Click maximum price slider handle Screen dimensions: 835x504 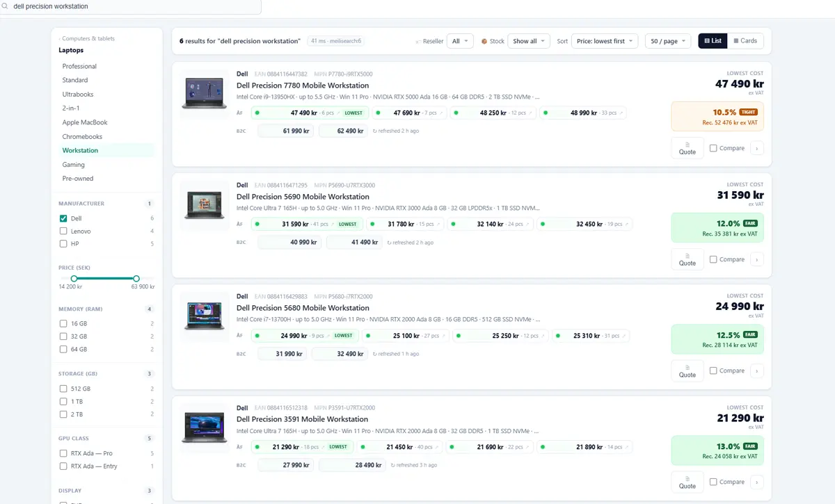coord(136,278)
